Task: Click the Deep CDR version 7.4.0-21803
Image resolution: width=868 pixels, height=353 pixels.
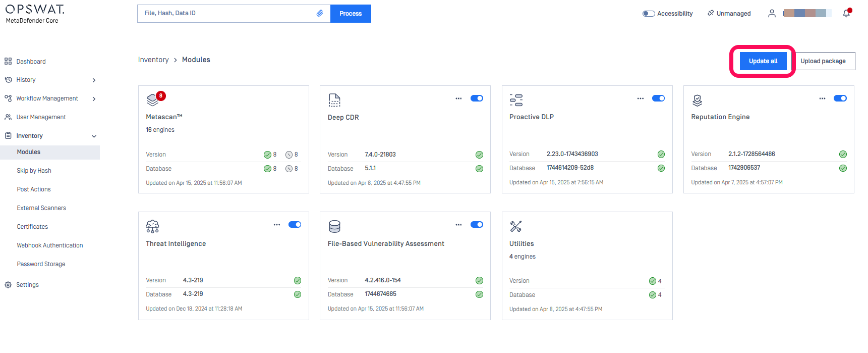Action: [380, 155]
